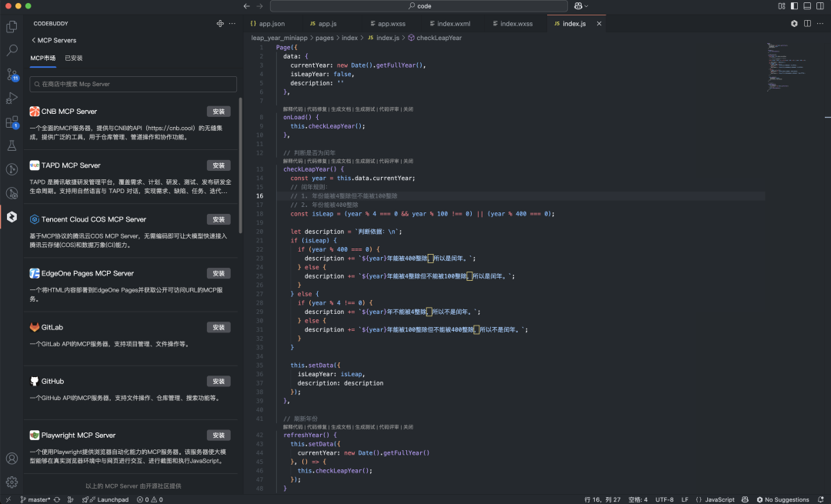Viewport: 831px width, 504px height.
Task: Install the GitHub MCP Server
Action: coord(219,381)
